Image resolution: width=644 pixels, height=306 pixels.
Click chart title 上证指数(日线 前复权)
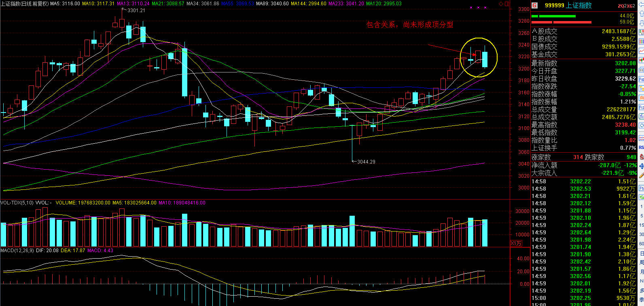point(25,3)
